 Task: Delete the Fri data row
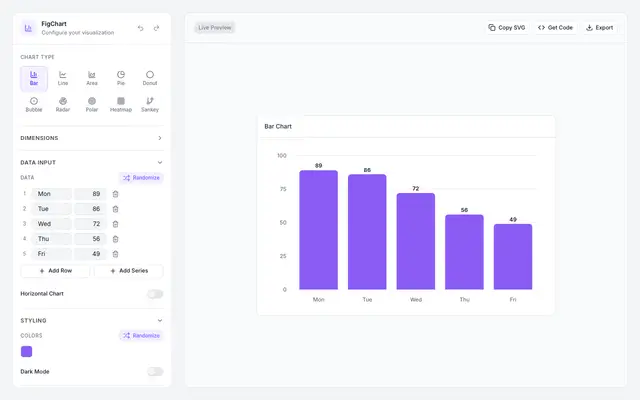click(x=116, y=254)
